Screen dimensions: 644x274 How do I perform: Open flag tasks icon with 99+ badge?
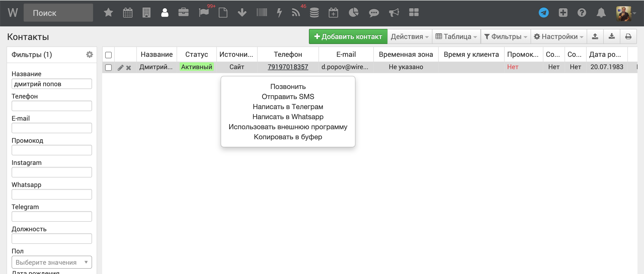pos(204,12)
